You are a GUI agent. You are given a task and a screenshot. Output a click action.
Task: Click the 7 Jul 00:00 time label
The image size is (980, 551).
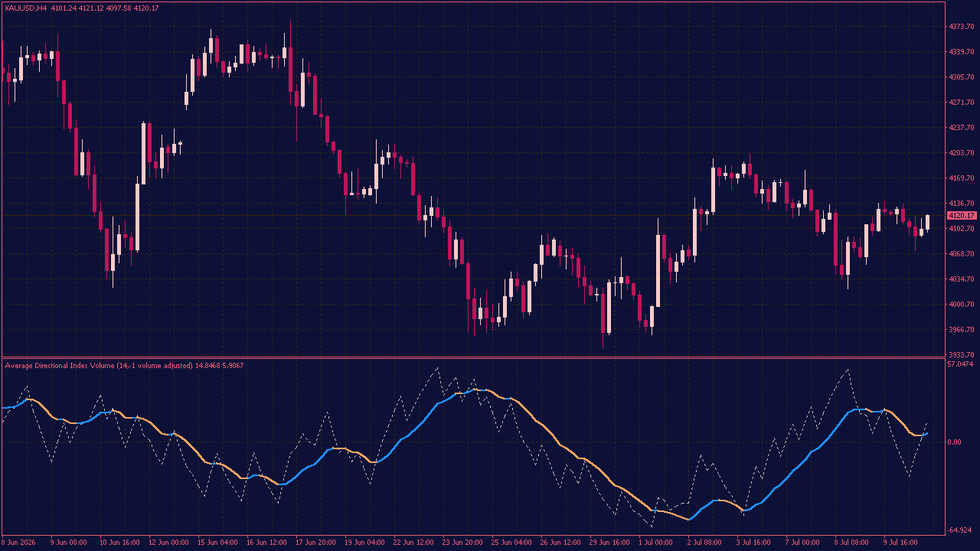pyautogui.click(x=802, y=543)
